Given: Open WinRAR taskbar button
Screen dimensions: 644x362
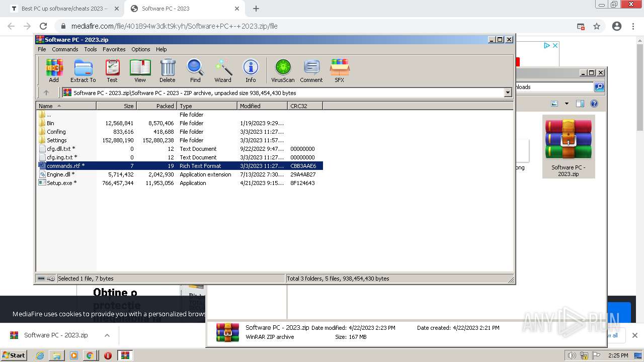Looking at the screenshot, I should click(125, 355).
